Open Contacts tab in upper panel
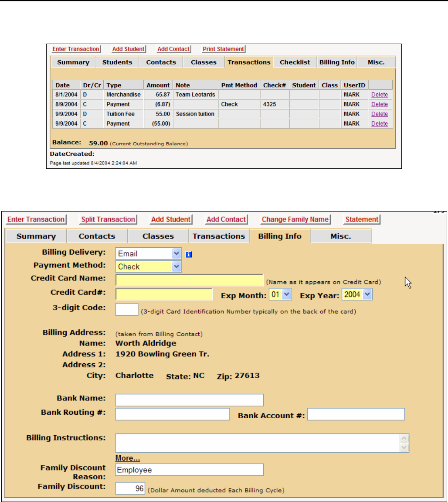The height and width of the screenshot is (502, 448). 161,62
